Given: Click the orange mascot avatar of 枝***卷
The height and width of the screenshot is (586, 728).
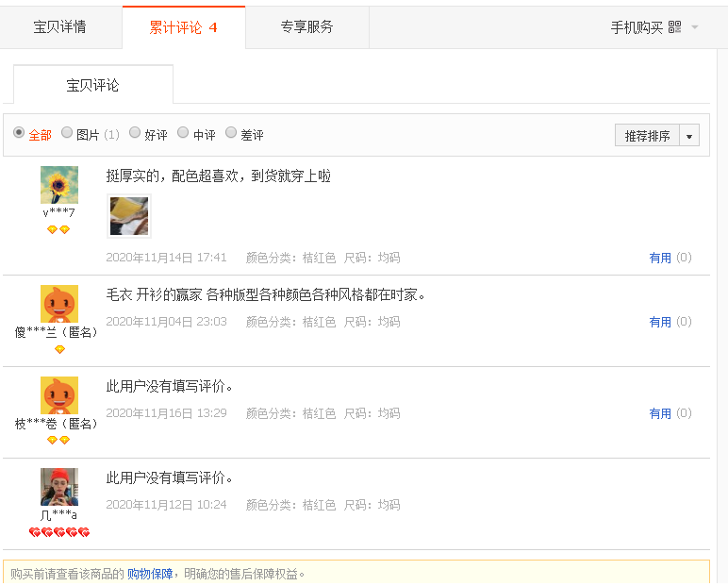Looking at the screenshot, I should click(x=59, y=396).
